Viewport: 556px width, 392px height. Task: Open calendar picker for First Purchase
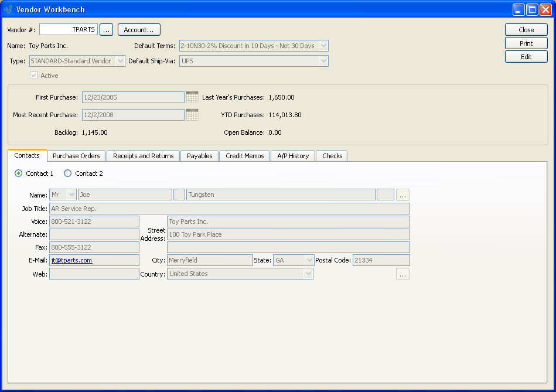[192, 97]
